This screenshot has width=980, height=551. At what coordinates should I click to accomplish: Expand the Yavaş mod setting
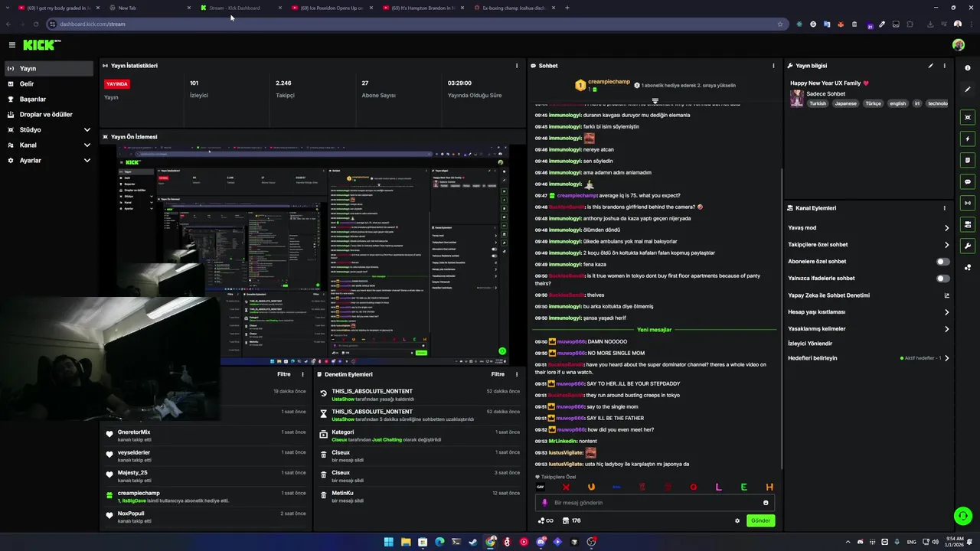point(868,228)
